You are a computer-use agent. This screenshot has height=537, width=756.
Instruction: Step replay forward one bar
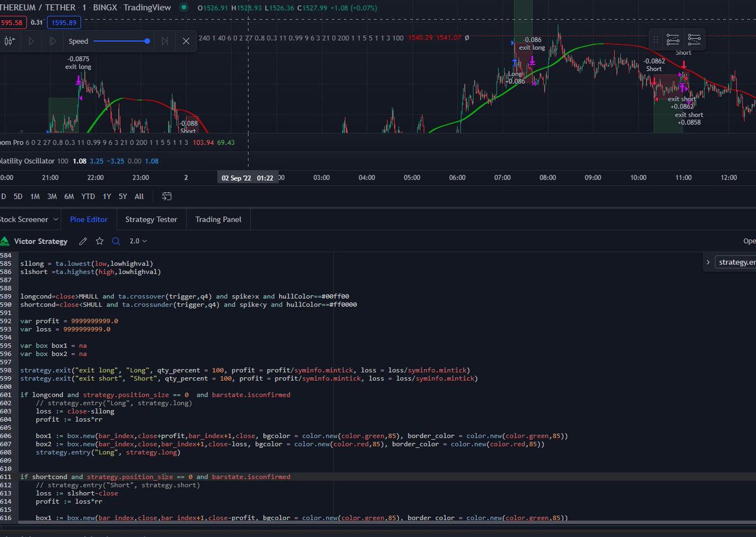point(52,41)
